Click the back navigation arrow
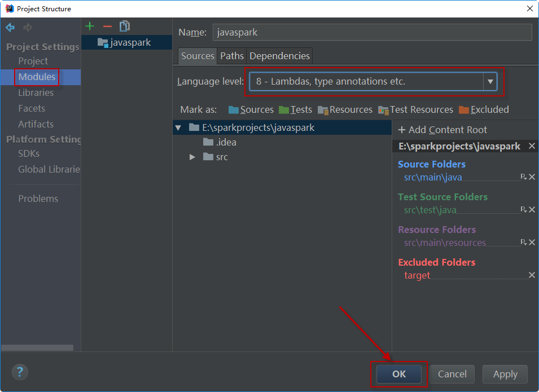539x392 pixels. [10, 28]
